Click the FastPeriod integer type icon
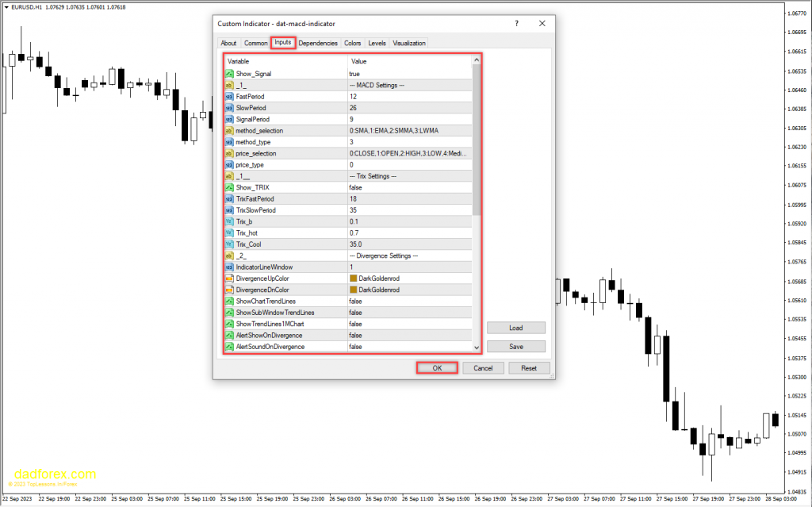 coord(229,97)
